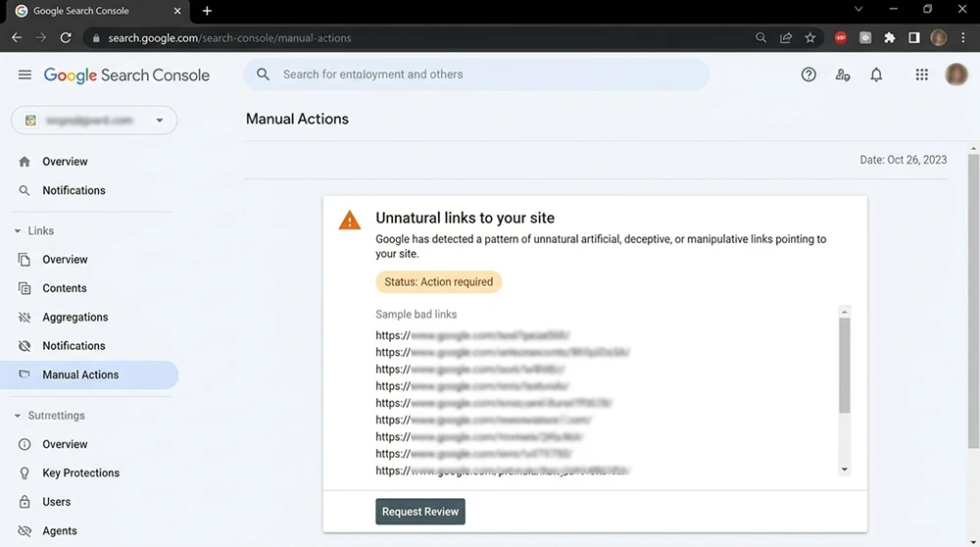The width and height of the screenshot is (980, 547).
Task: Open Aggregations page
Action: [75, 317]
